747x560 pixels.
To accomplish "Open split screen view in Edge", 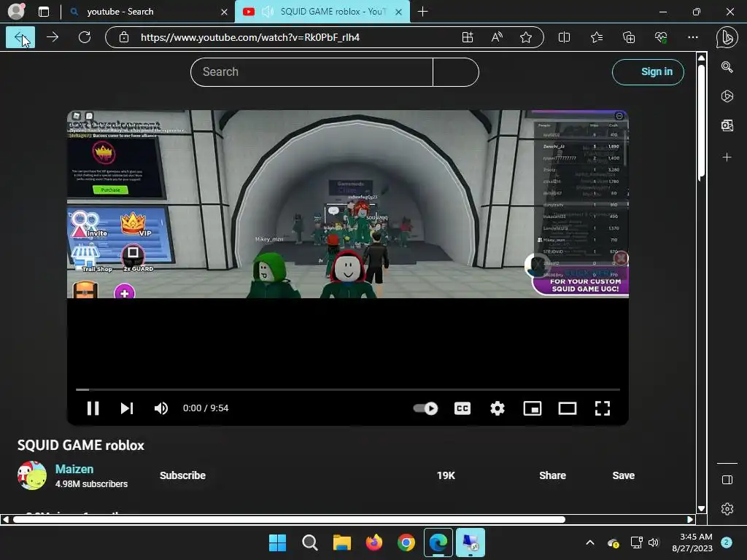I will click(564, 37).
